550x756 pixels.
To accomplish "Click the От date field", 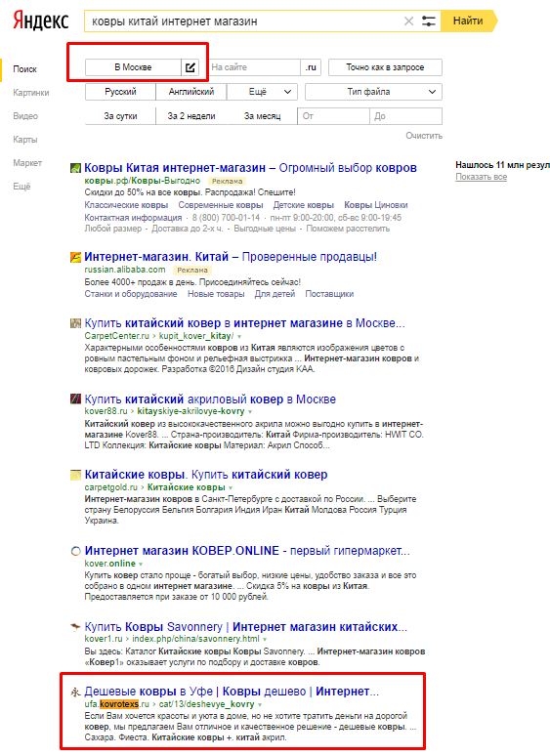I will pos(333,116).
